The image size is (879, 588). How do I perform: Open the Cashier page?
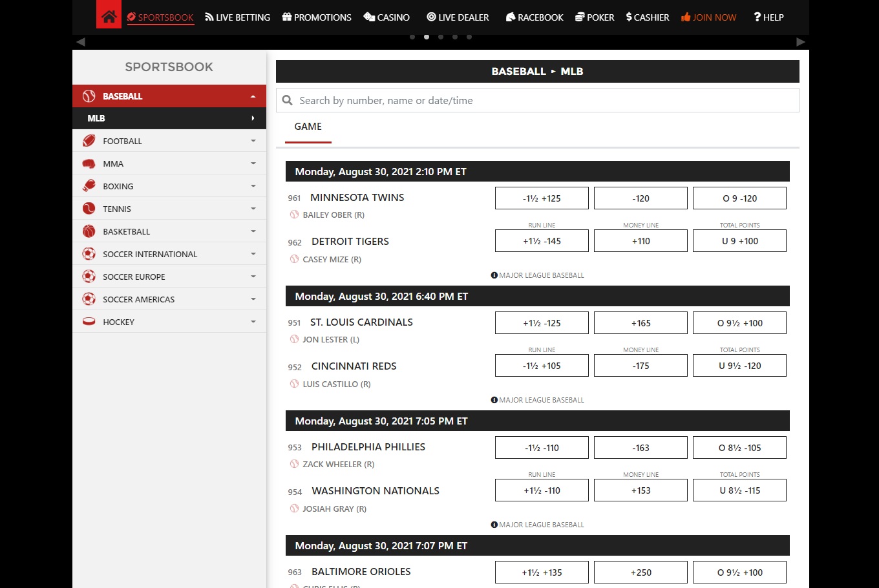(x=648, y=17)
